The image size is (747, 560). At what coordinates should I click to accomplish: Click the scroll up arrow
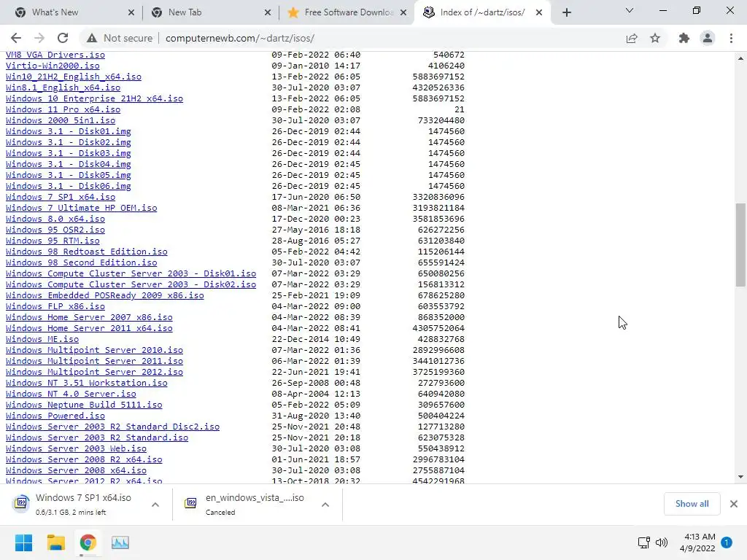(740, 58)
